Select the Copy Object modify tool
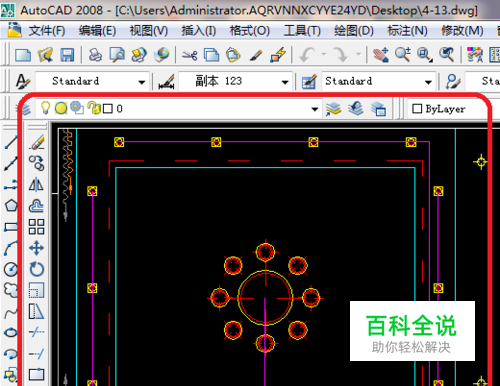500x386 pixels. pos(36,163)
